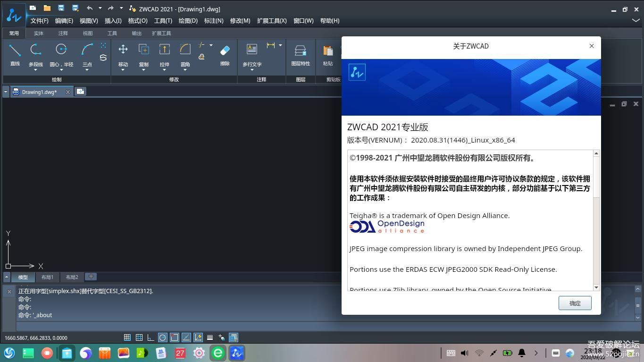Open the Undo history dropdown arrow

pos(100,8)
